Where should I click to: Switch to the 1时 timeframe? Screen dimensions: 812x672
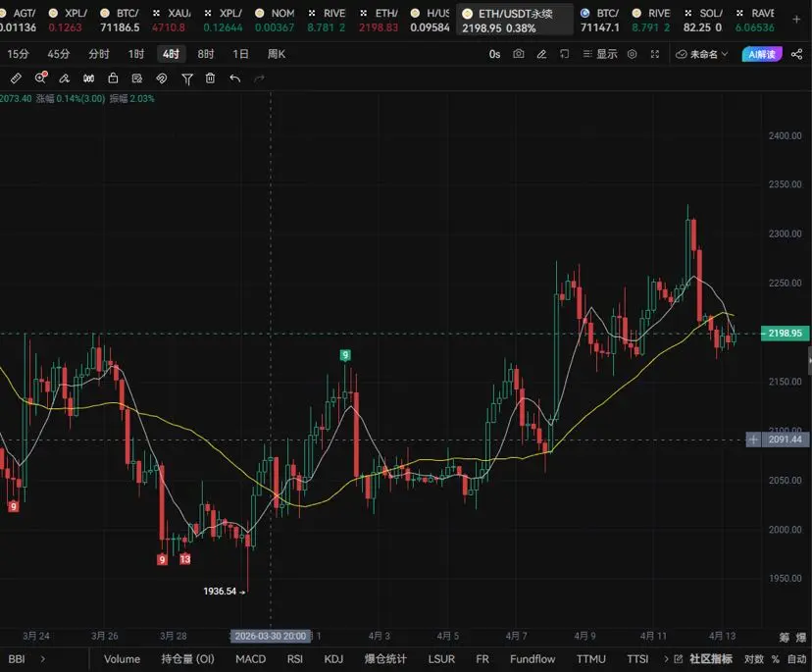[x=136, y=54]
